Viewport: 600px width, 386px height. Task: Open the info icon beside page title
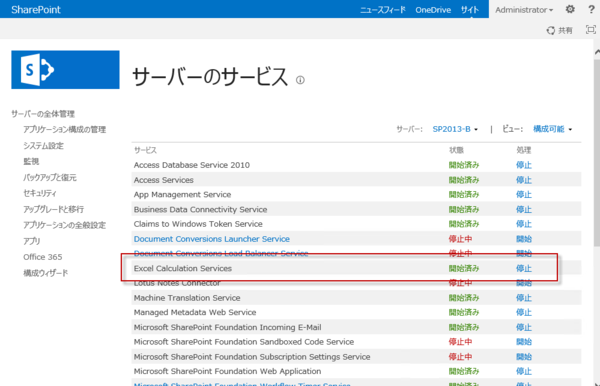[x=300, y=80]
